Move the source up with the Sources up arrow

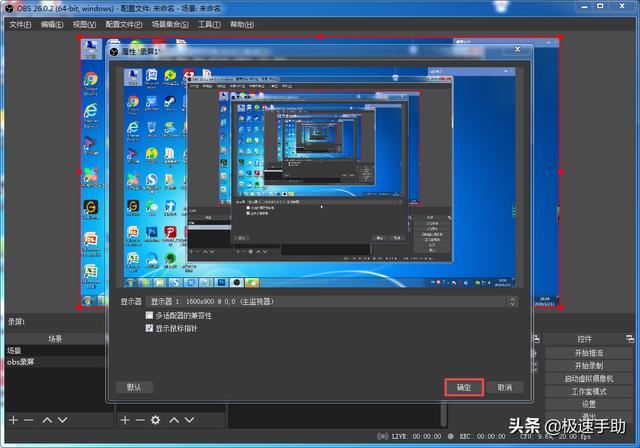(x=174, y=420)
